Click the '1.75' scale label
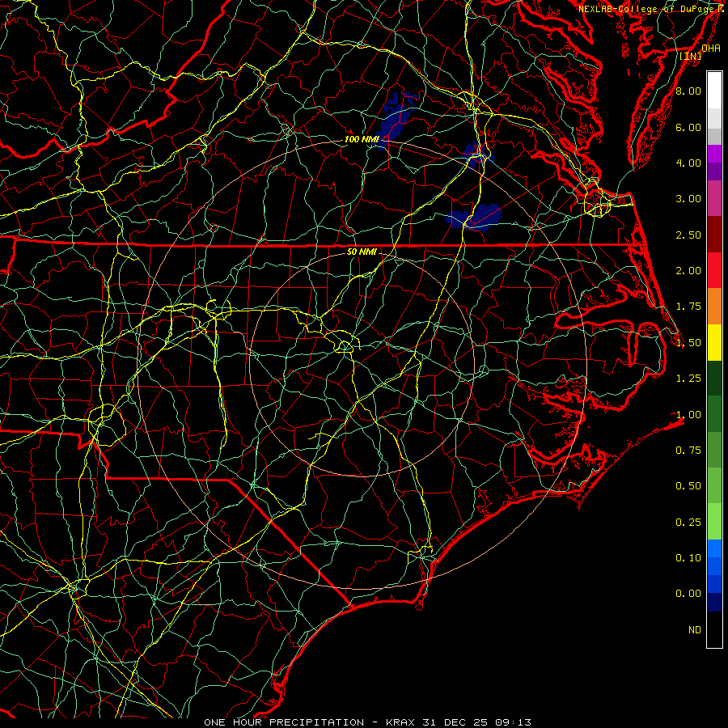 688,307
